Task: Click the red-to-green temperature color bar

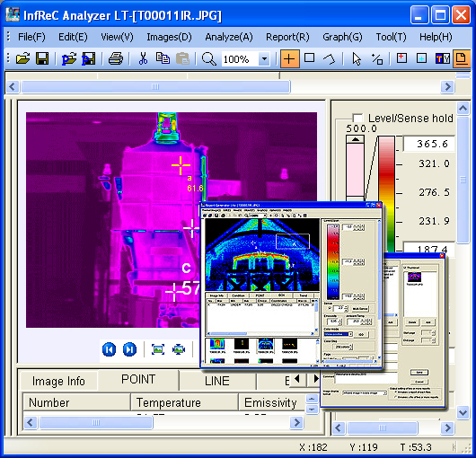Action: 386,194
